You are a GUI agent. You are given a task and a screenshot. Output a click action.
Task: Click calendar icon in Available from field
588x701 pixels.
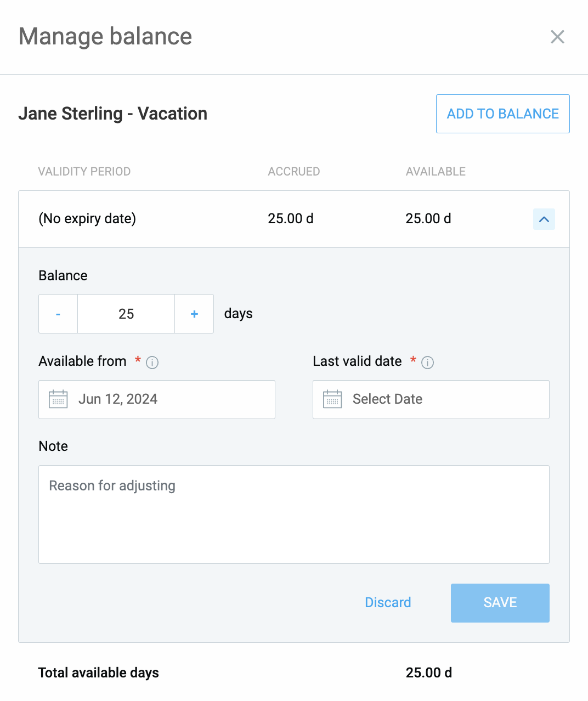58,399
